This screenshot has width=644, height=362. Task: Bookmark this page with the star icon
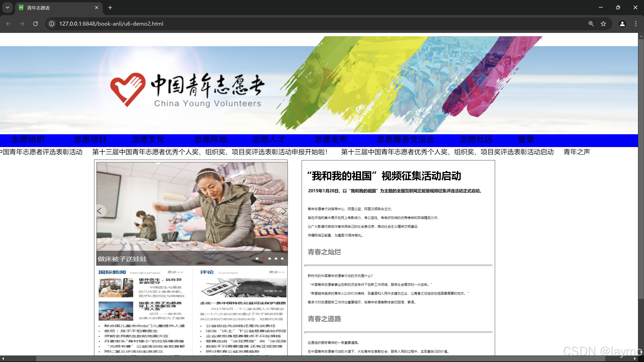coord(603,24)
